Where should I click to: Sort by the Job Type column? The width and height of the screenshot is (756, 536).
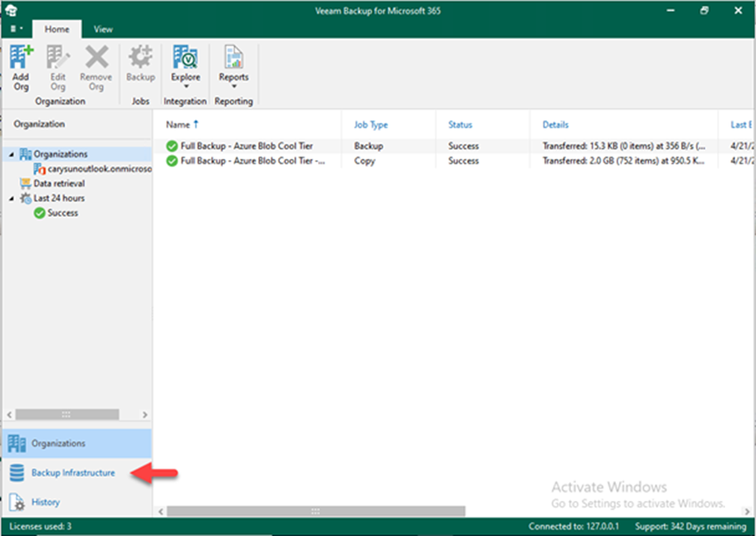point(371,125)
